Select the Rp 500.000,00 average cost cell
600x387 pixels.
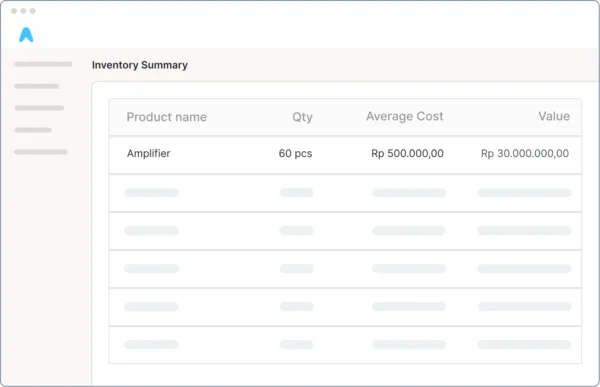pyautogui.click(x=407, y=153)
